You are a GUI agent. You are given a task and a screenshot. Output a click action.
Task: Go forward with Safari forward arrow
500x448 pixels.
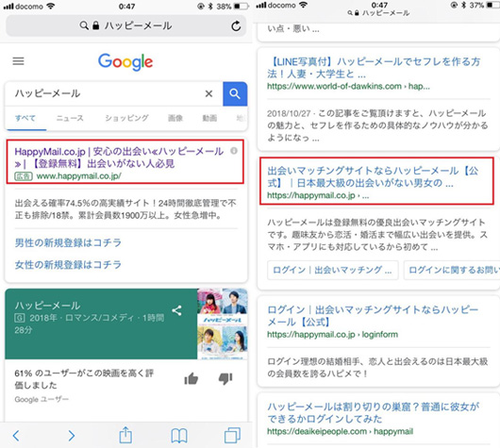tap(72, 436)
